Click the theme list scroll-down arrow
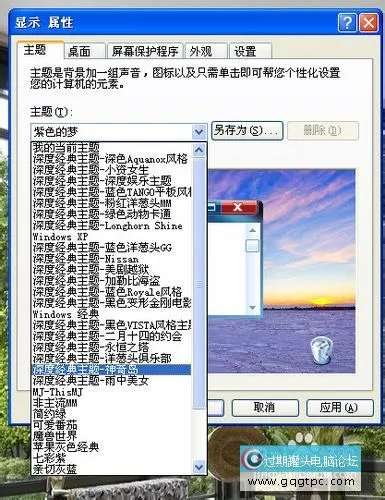Image resolution: width=385 pixels, height=500 pixels. tap(199, 466)
